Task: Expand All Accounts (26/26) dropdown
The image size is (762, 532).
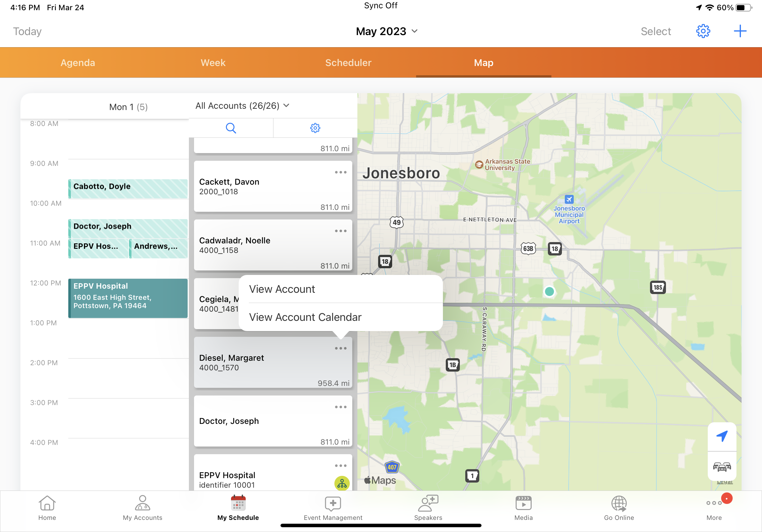Action: [x=242, y=106]
